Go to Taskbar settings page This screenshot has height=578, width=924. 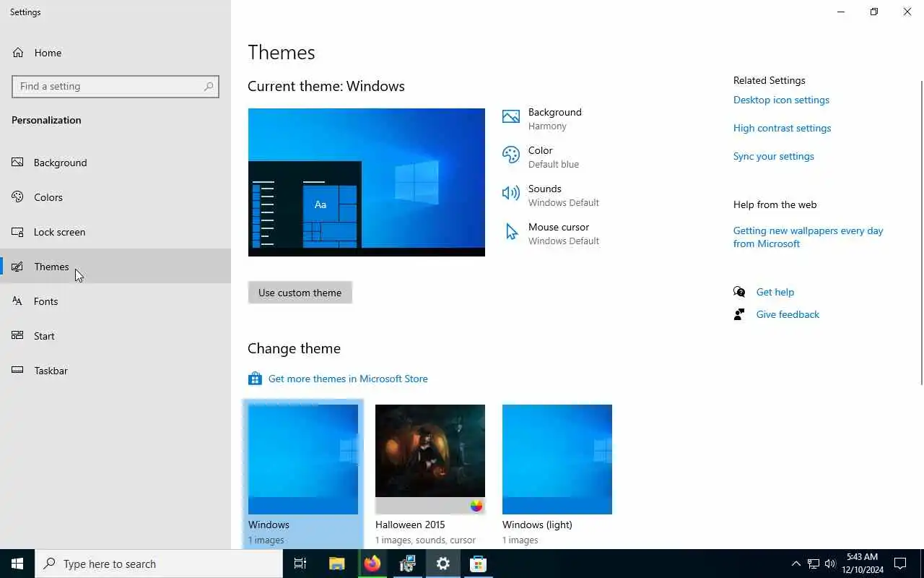point(115,371)
